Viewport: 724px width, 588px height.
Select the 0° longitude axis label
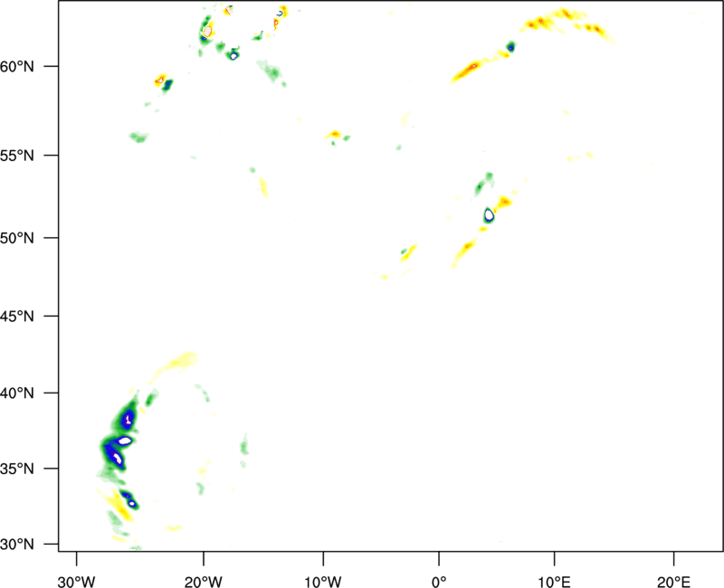pyautogui.click(x=439, y=582)
